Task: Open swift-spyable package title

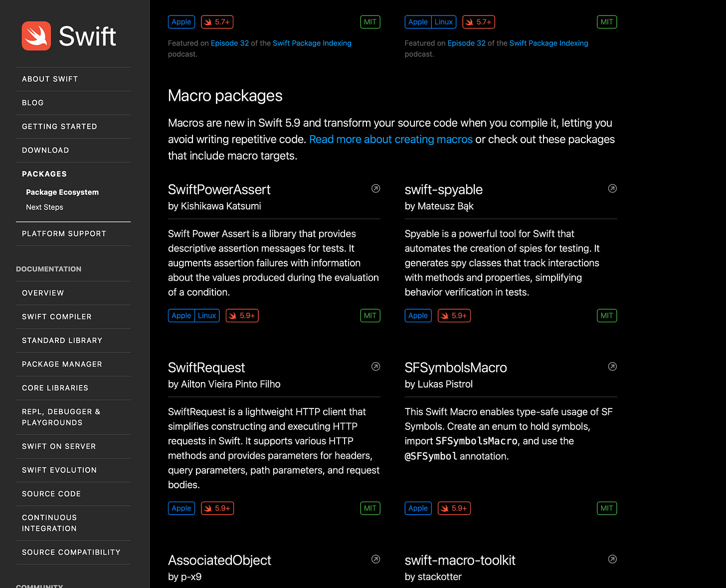Action: pos(444,190)
